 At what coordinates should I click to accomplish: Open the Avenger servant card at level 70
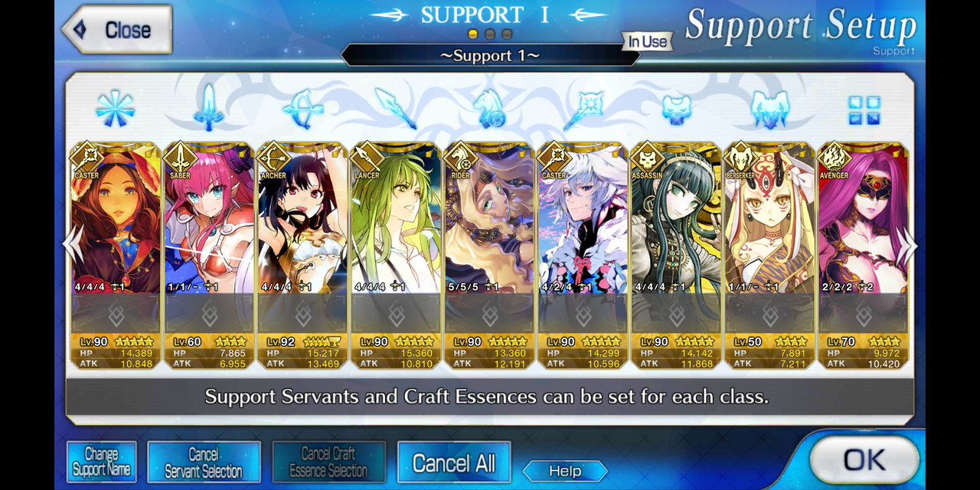(x=864, y=256)
